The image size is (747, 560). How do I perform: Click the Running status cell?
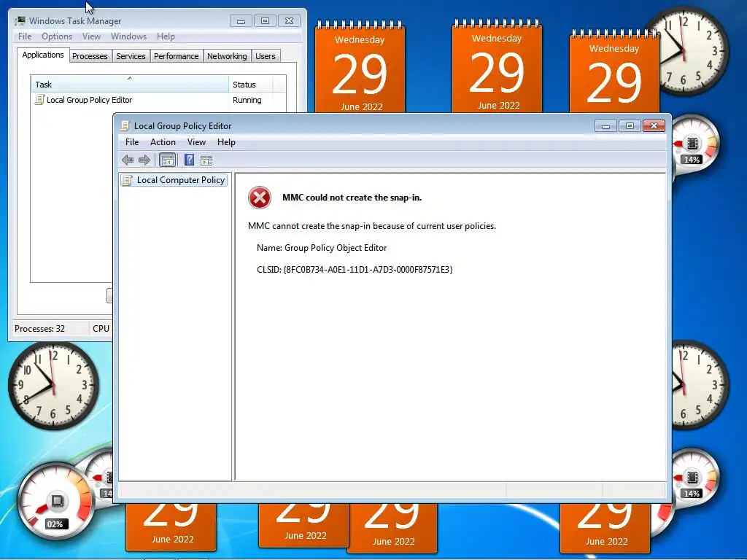pyautogui.click(x=247, y=100)
